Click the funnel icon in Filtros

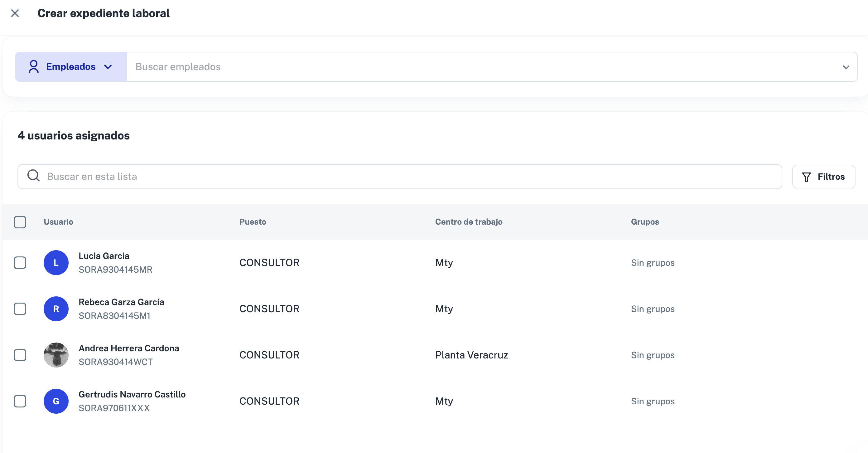coord(807,177)
